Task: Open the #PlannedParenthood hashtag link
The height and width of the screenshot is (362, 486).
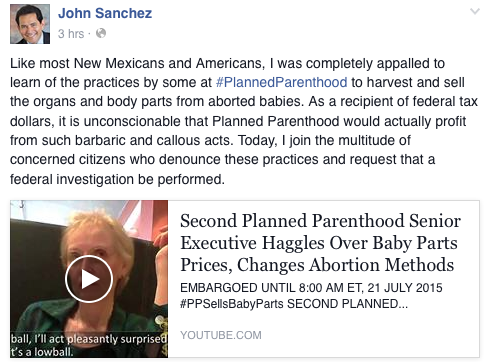Action: click(x=282, y=82)
